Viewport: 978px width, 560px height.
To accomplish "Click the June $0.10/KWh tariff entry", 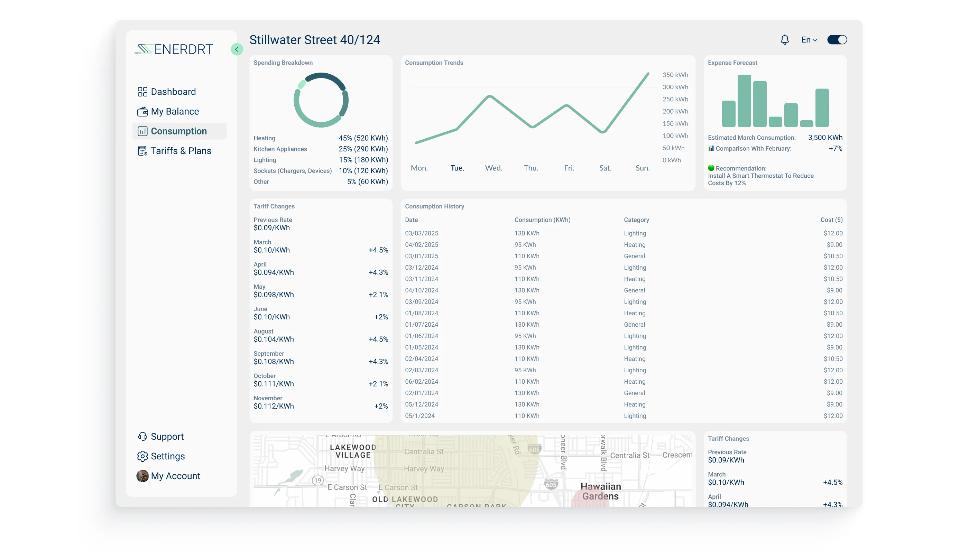I will pos(321,313).
